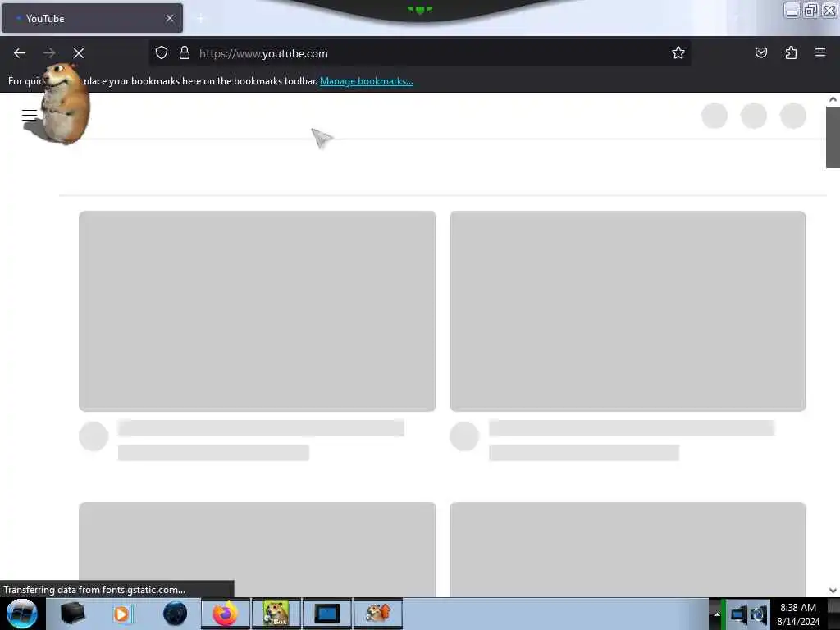Open the hamster Box taskbar app

[x=276, y=614]
